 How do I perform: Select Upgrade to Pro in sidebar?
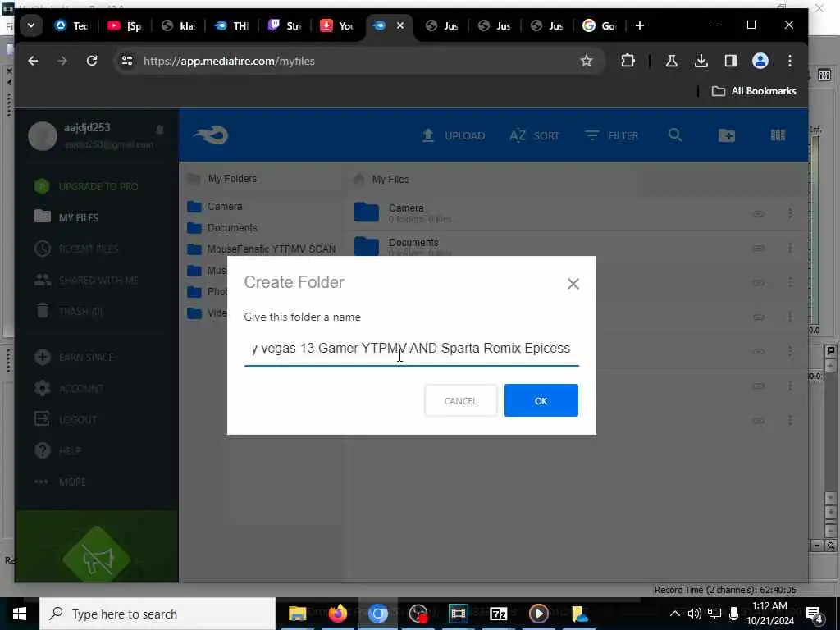[86, 186]
